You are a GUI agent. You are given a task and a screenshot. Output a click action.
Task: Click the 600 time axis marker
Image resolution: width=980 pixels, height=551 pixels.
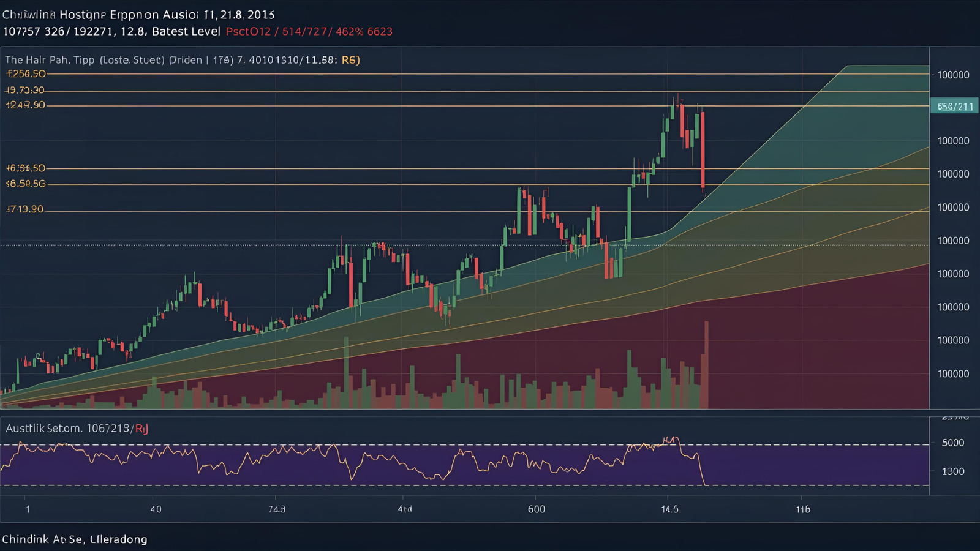coord(536,509)
